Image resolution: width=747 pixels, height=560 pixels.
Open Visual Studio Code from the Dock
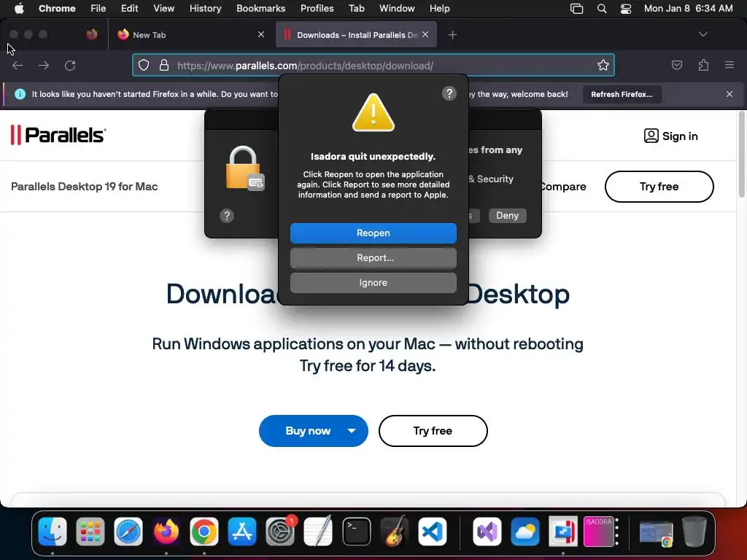point(433,532)
